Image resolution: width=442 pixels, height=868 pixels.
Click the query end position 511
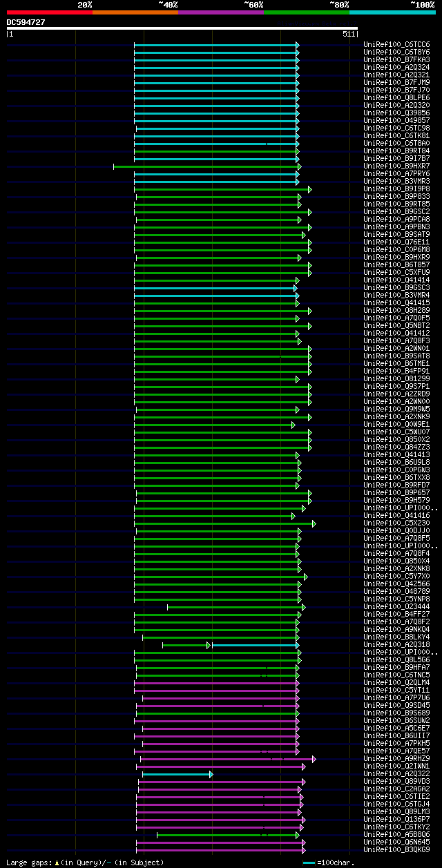(x=348, y=34)
